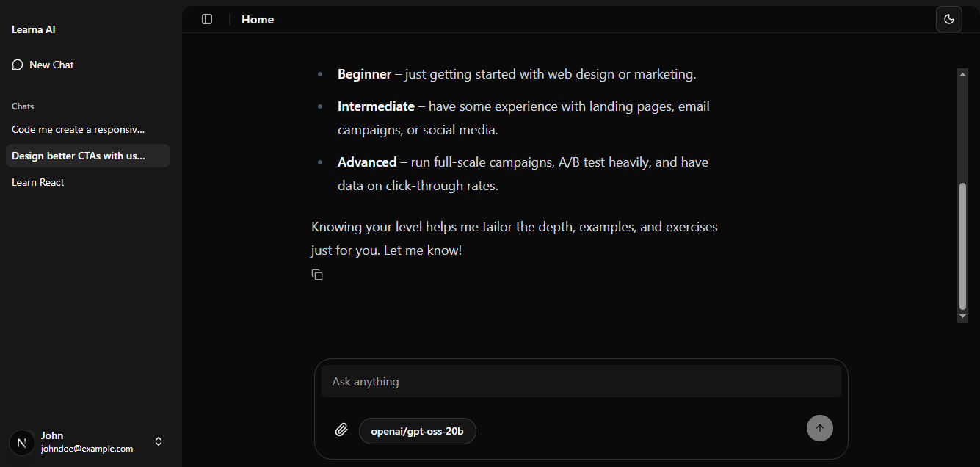The height and width of the screenshot is (467, 980).
Task: Attach a file with the paperclip icon
Action: click(341, 430)
